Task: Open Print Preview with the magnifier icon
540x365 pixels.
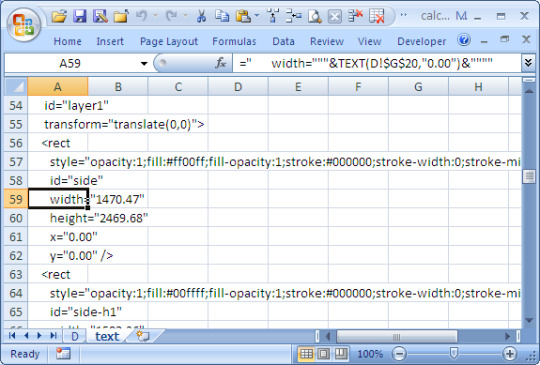Action: [x=314, y=16]
